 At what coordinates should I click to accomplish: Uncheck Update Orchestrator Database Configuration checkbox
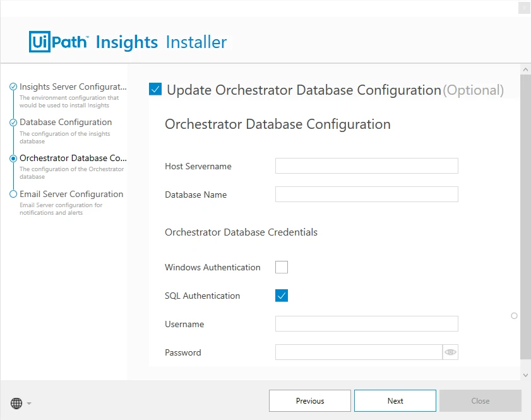click(155, 90)
